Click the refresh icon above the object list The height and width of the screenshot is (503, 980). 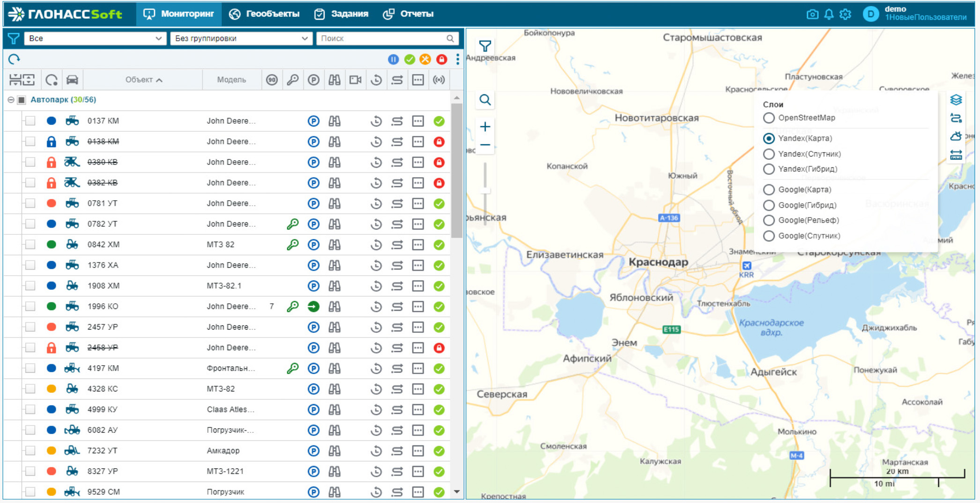(x=14, y=59)
